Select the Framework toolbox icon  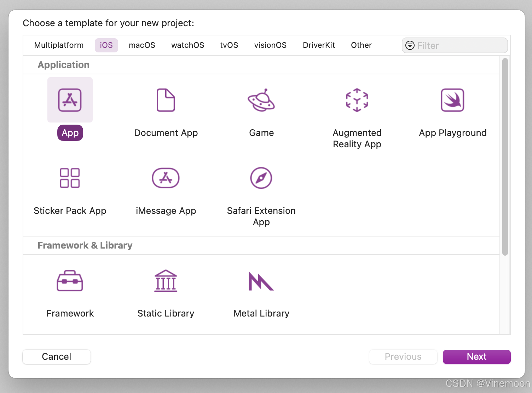click(x=70, y=281)
